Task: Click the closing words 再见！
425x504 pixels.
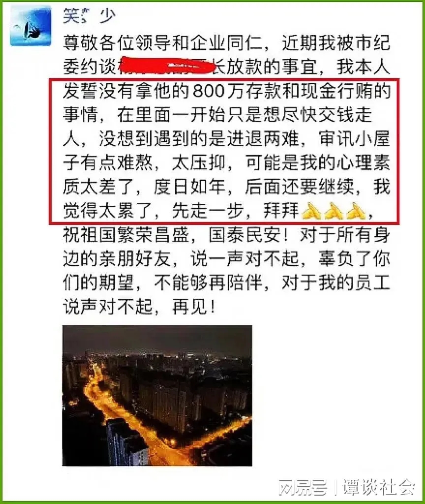Action: pyautogui.click(x=193, y=307)
